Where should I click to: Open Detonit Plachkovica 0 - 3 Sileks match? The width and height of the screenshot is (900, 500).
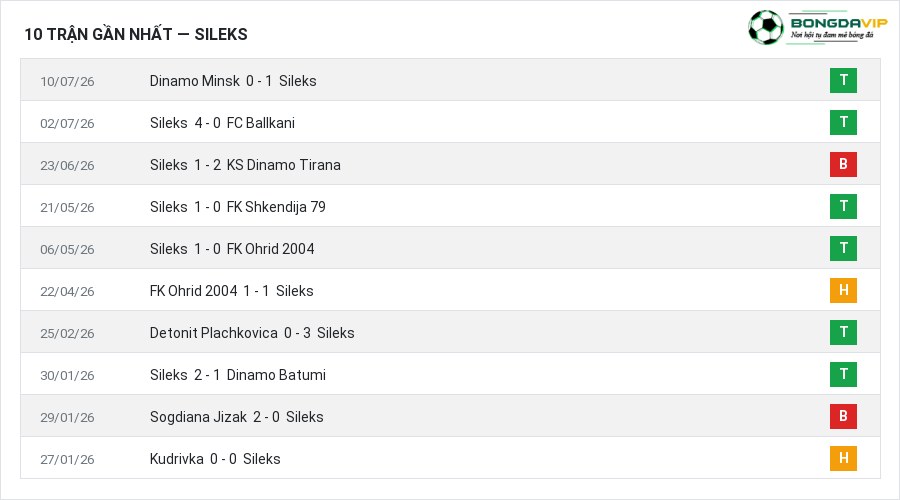pyautogui.click(x=252, y=333)
